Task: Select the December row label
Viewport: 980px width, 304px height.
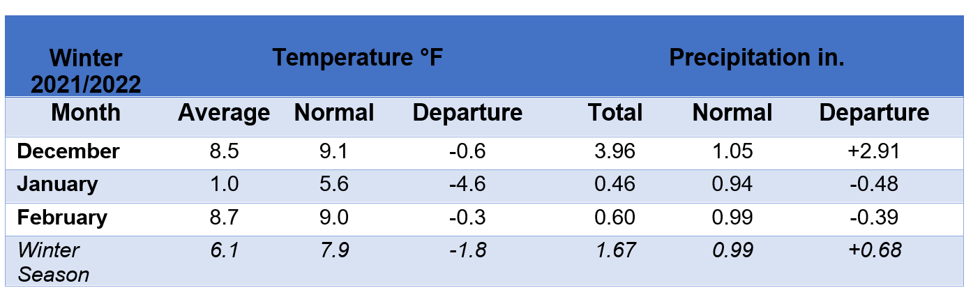Action: click(68, 151)
